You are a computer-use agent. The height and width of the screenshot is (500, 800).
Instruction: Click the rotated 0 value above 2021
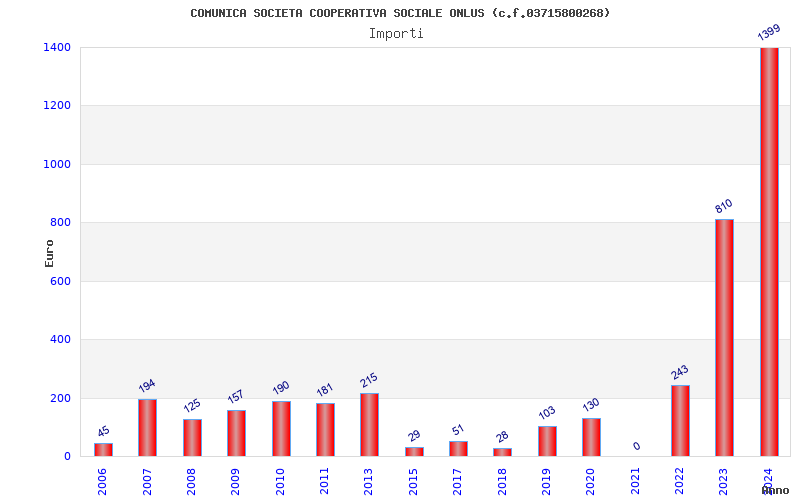click(x=636, y=446)
